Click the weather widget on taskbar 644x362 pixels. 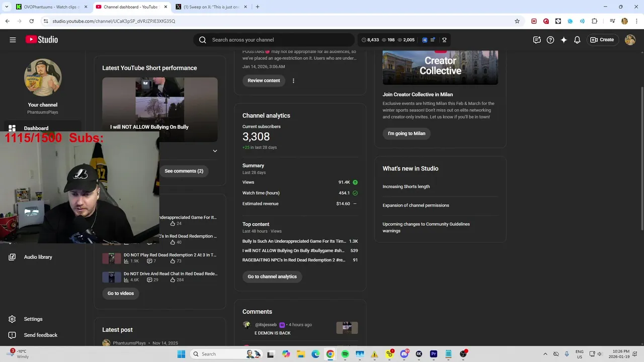(19, 354)
